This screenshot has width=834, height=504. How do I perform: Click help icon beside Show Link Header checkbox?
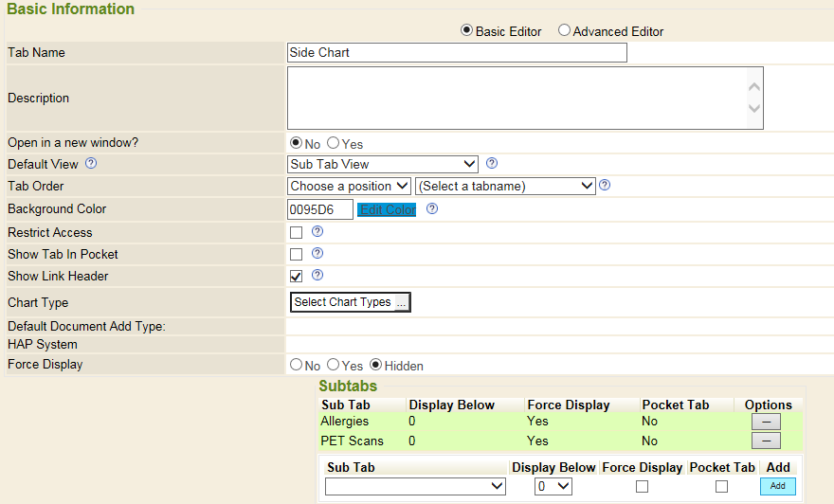pyautogui.click(x=317, y=276)
